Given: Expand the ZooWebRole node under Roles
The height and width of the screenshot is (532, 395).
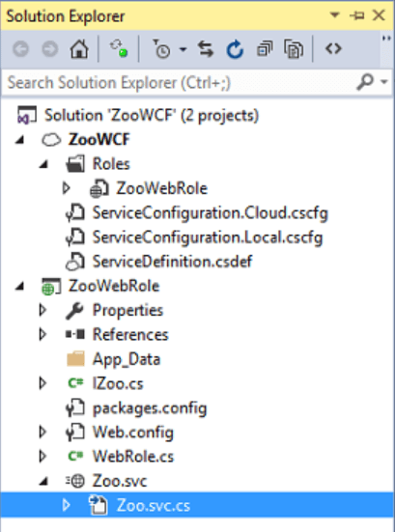Looking at the screenshot, I should pos(67,188).
